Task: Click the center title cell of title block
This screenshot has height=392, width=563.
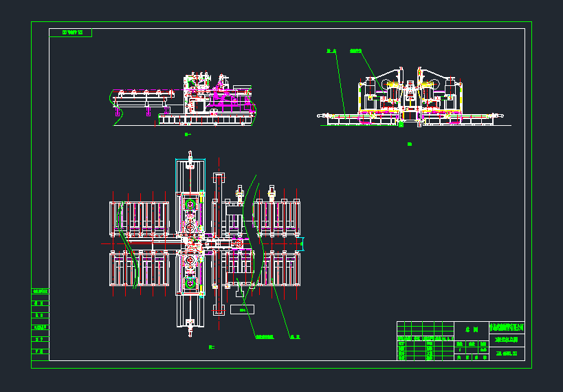Action: pyautogui.click(x=471, y=329)
